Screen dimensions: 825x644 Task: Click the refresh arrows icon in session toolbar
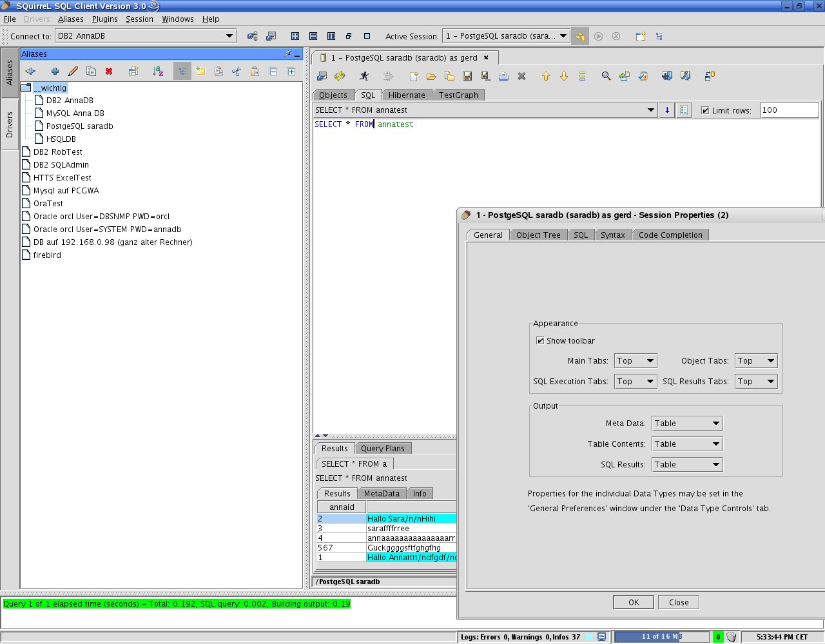[340, 76]
